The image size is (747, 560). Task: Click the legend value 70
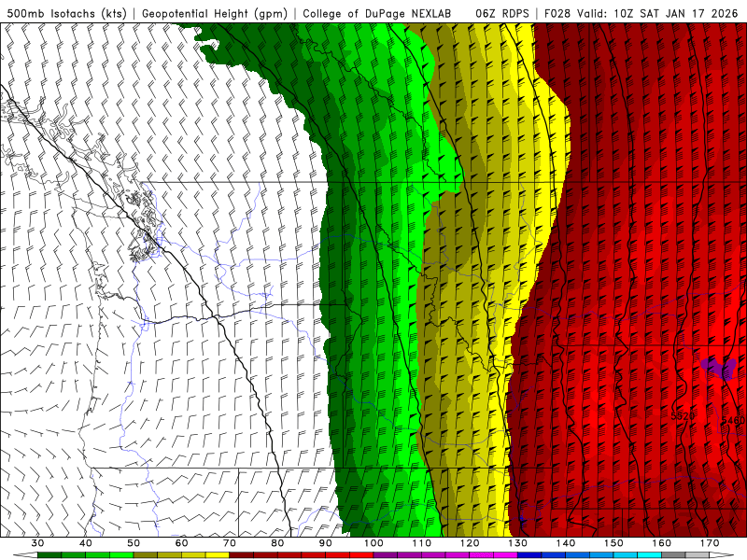pos(230,543)
